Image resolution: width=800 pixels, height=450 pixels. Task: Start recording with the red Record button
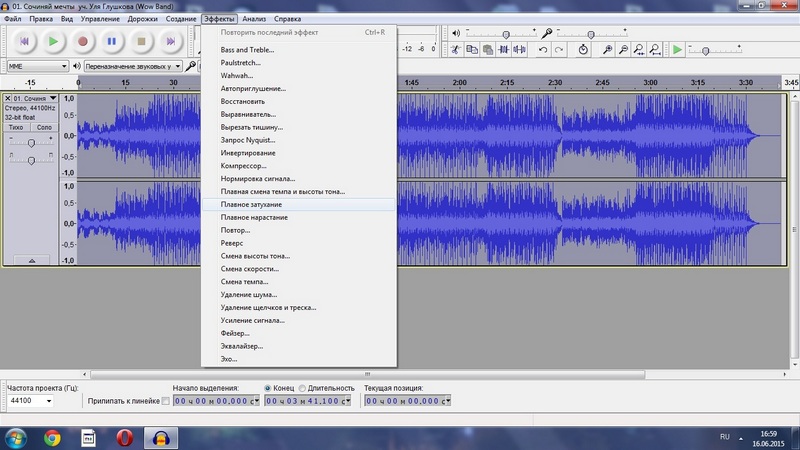pos(83,41)
